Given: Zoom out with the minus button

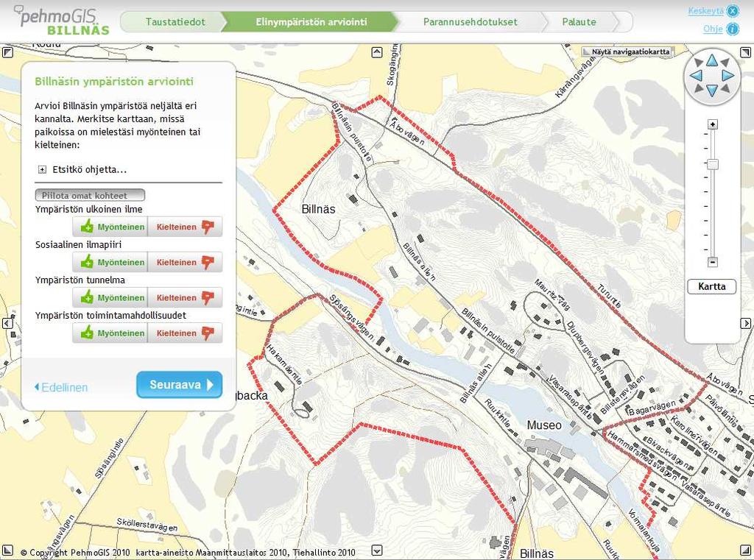Looking at the screenshot, I should pyautogui.click(x=713, y=262).
